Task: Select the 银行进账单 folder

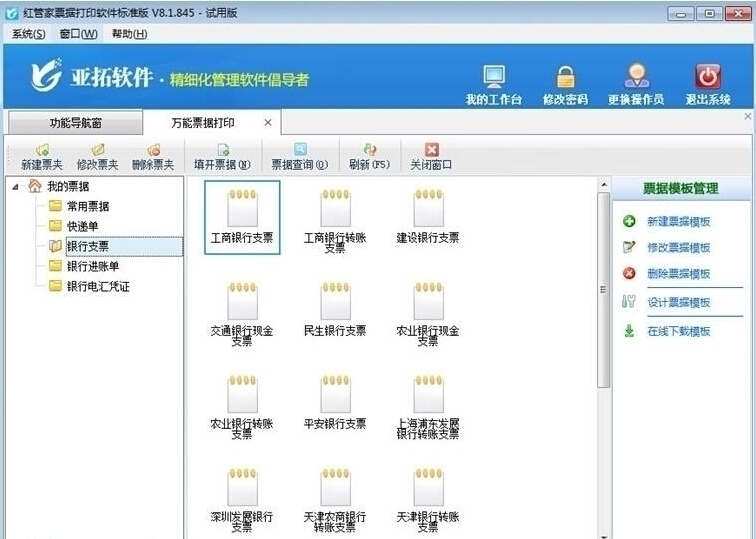Action: [x=93, y=266]
